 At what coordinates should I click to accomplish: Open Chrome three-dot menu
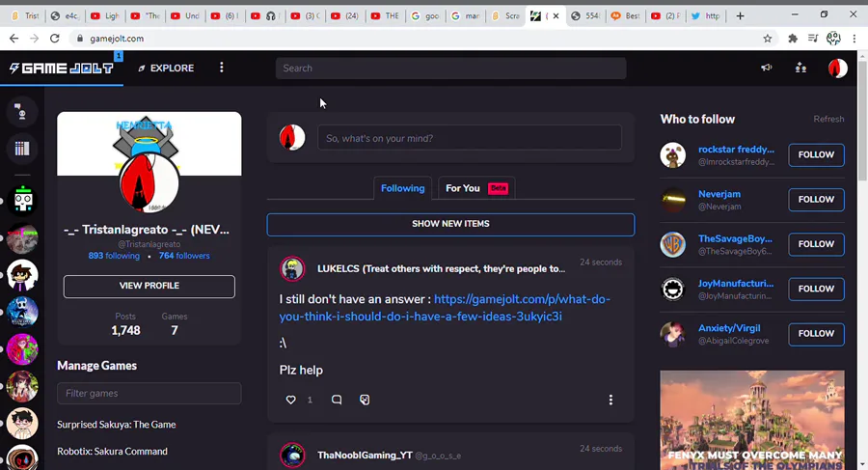(854, 39)
